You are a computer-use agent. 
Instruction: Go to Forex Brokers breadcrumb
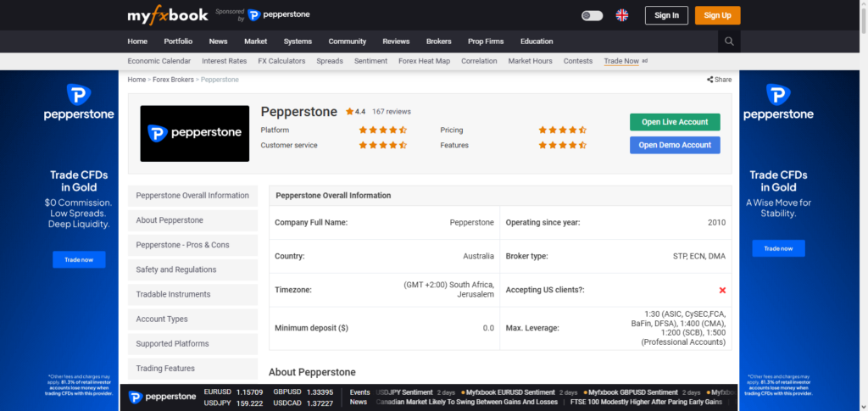tap(172, 80)
